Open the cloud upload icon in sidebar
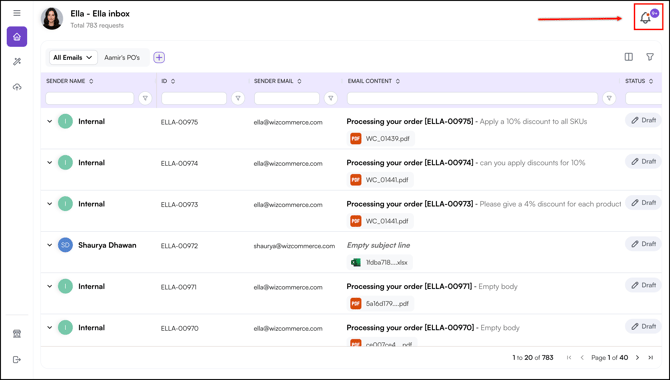This screenshot has height=380, width=670. [17, 87]
